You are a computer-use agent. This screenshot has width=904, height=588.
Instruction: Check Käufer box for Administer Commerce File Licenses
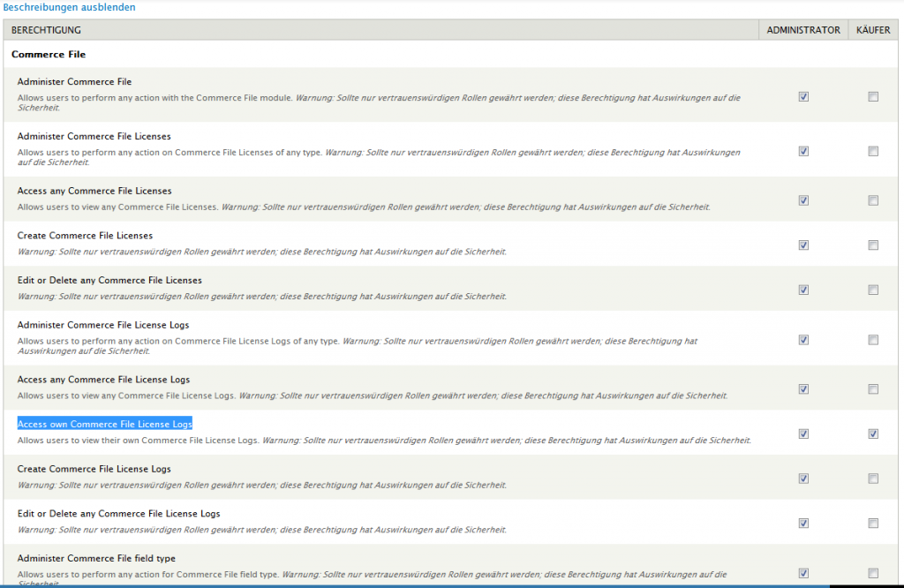pos(873,151)
